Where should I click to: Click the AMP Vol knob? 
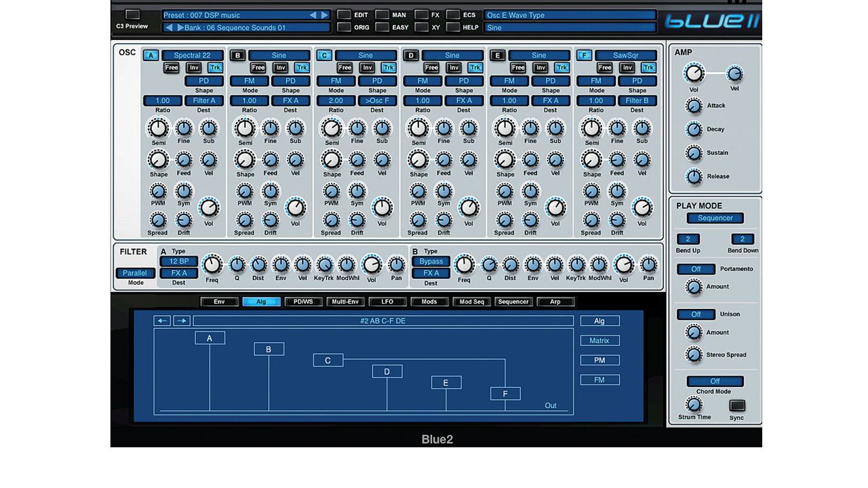pos(694,73)
